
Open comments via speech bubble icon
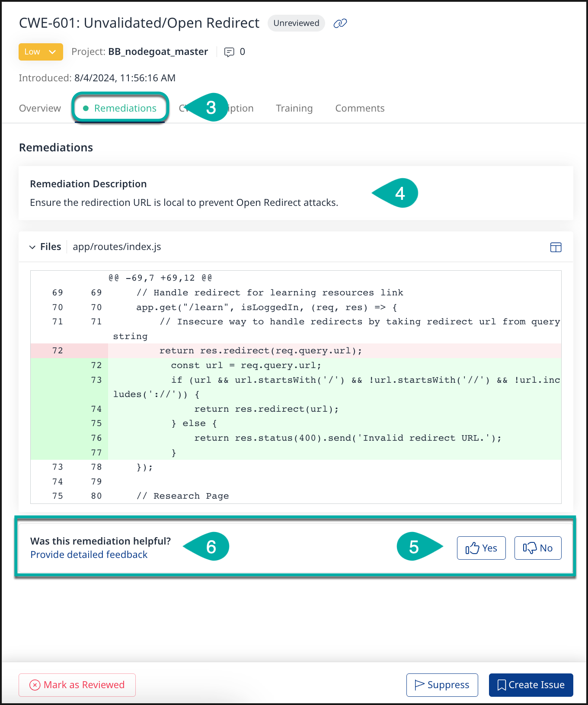tap(229, 52)
